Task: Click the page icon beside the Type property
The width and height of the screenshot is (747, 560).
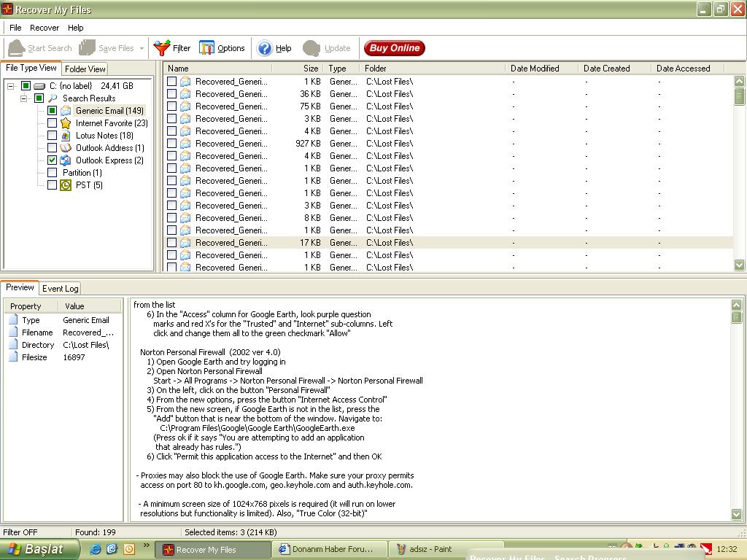Action: coord(13,319)
